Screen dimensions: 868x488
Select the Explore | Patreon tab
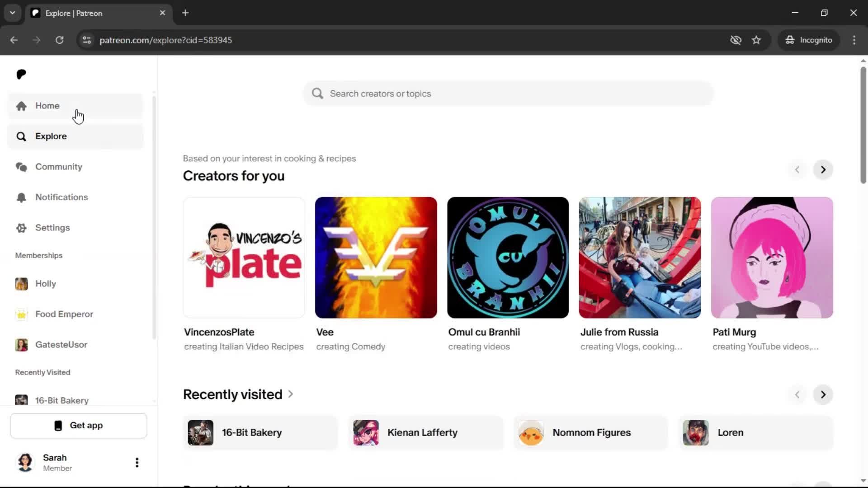click(x=99, y=13)
